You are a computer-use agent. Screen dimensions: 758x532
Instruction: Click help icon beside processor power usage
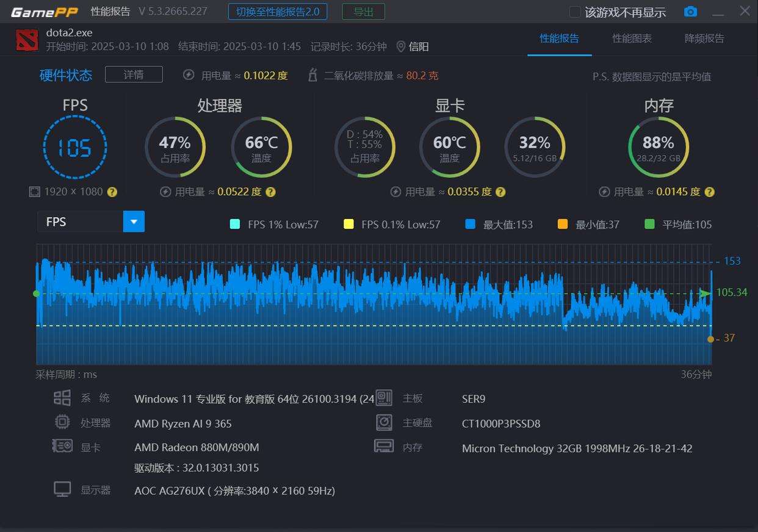pos(270,192)
